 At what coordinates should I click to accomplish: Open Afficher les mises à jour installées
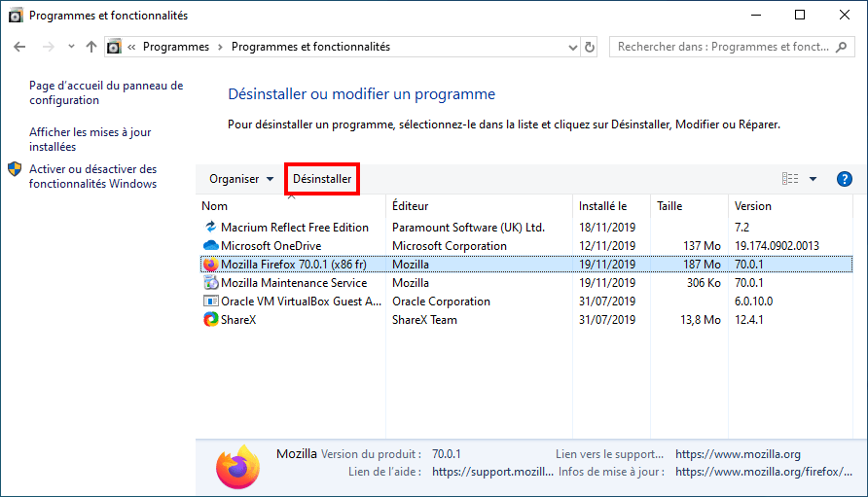90,139
